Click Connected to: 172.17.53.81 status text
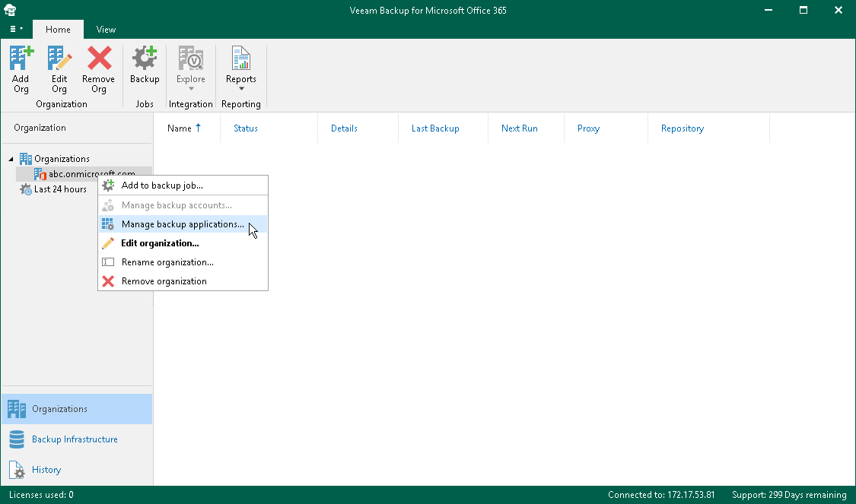This screenshot has height=504, width=856. 661,495
